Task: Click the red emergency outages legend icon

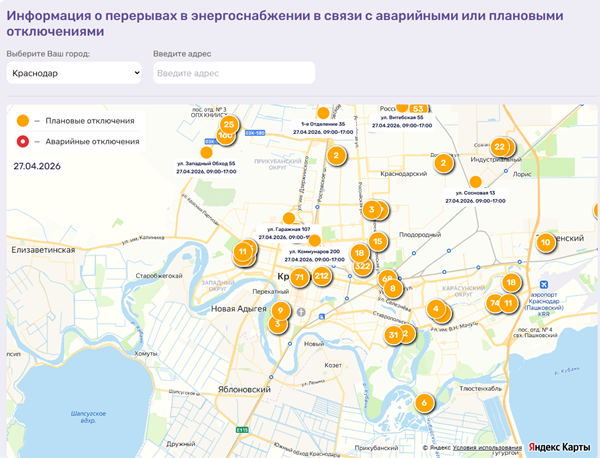Action: pyautogui.click(x=22, y=141)
